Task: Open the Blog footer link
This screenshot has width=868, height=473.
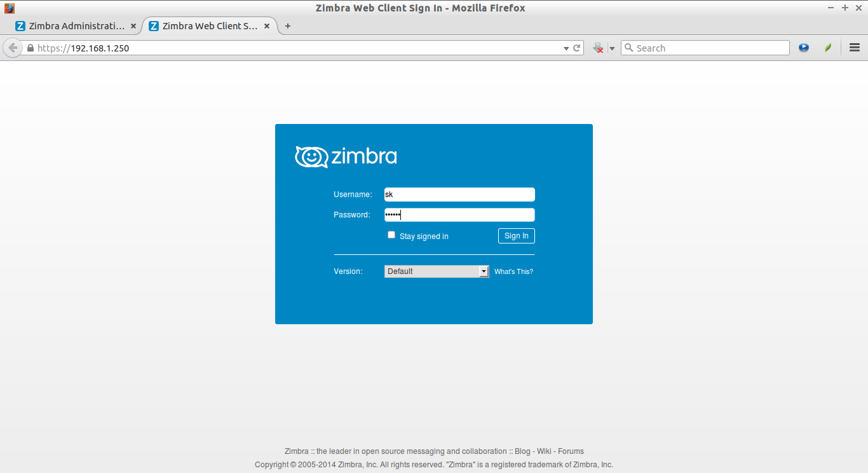Action: [x=522, y=451]
